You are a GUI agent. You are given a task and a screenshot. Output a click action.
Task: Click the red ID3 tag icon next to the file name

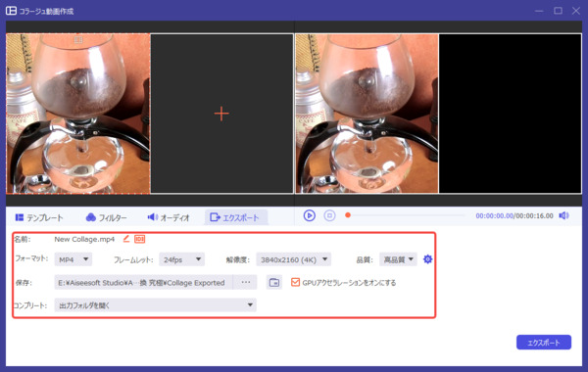(139, 239)
